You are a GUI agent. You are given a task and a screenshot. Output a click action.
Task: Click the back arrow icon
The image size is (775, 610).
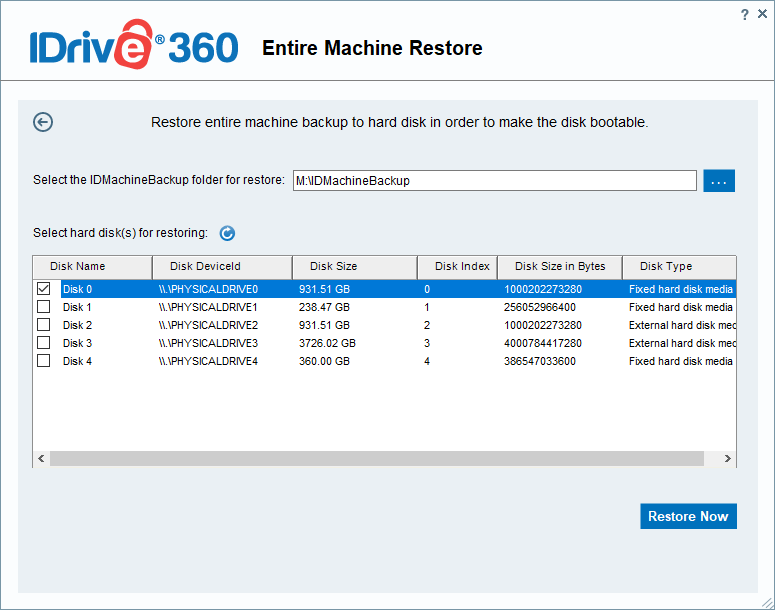tap(43, 122)
